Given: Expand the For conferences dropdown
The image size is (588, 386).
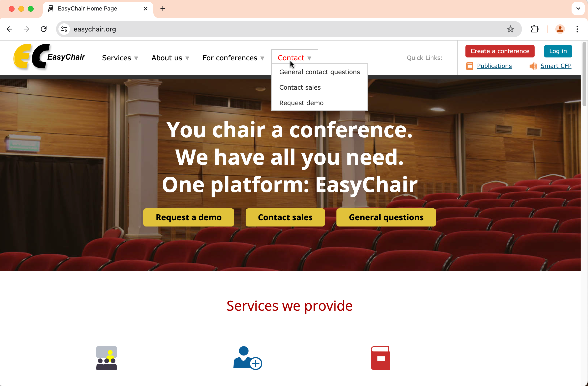Looking at the screenshot, I should 233,58.
